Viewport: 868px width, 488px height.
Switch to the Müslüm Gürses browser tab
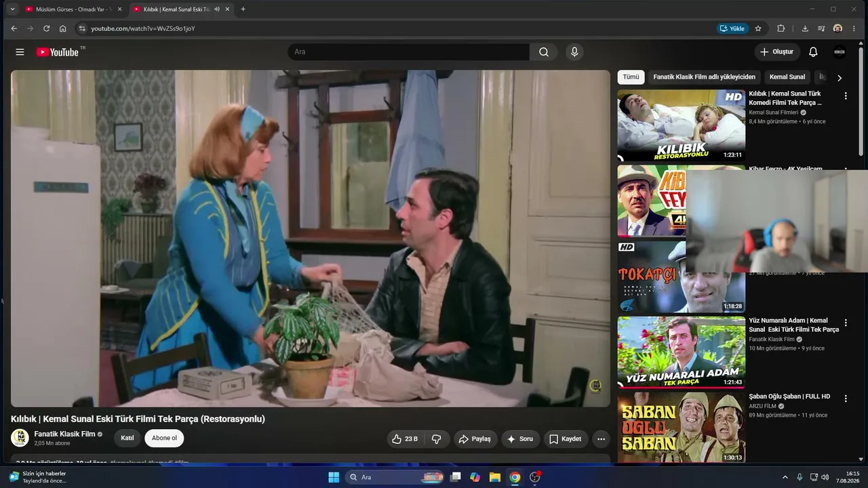[x=73, y=9]
